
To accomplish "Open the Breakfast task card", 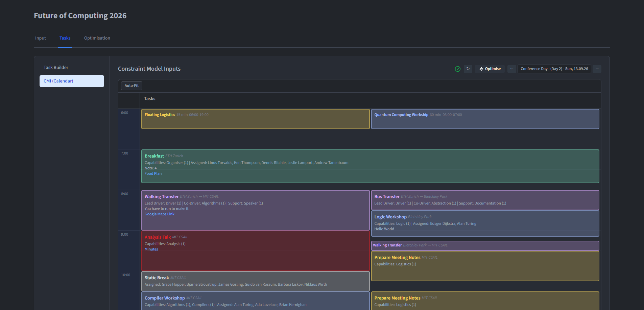I will coord(370,166).
